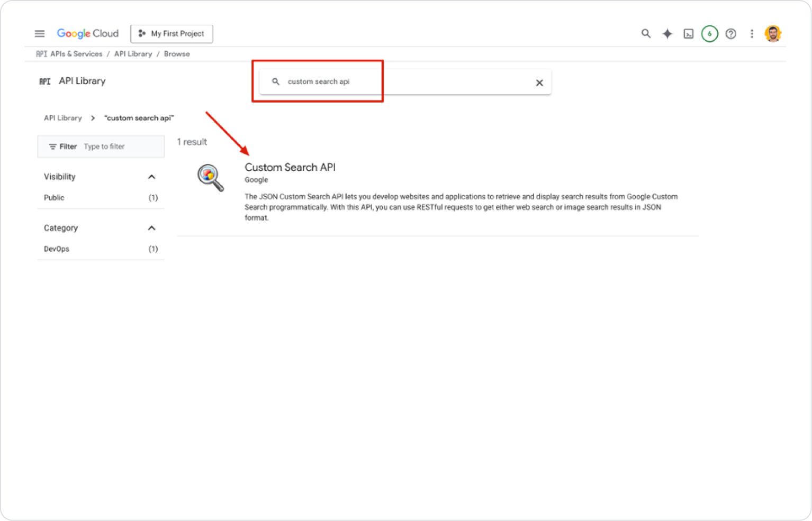Image resolution: width=812 pixels, height=521 pixels.
Task: Open the help question mark icon
Action: (x=731, y=34)
